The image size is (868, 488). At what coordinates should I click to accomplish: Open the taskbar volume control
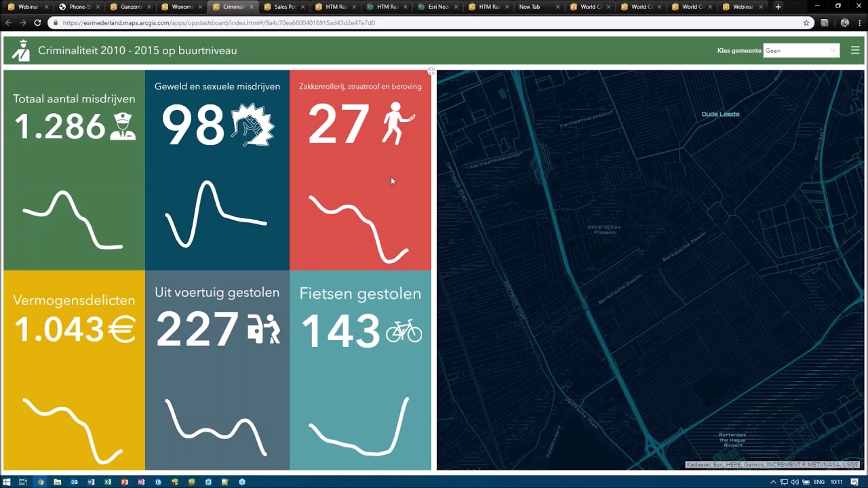(x=794, y=482)
